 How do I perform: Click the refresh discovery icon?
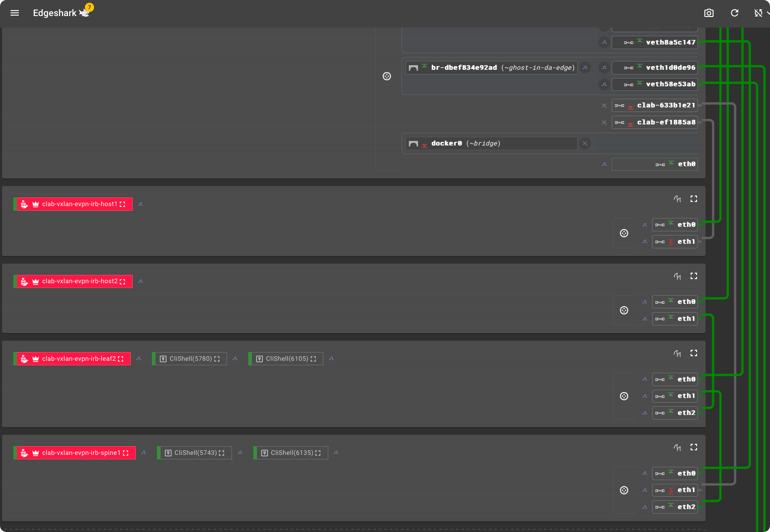pyautogui.click(x=735, y=13)
